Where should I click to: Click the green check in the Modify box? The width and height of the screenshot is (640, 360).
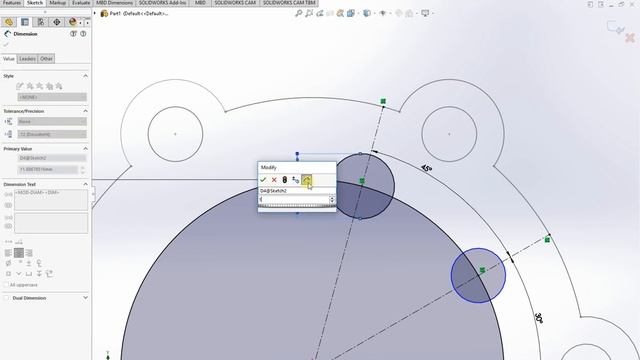[263, 180]
